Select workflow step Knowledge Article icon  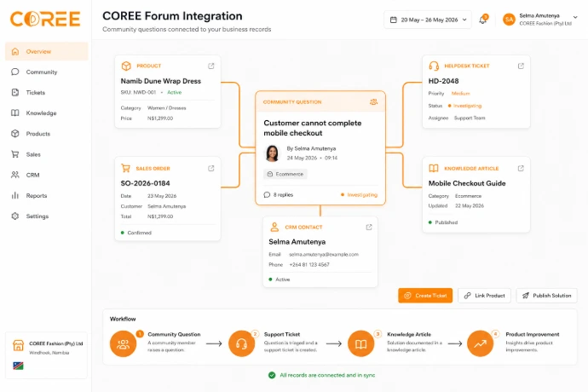click(360, 343)
